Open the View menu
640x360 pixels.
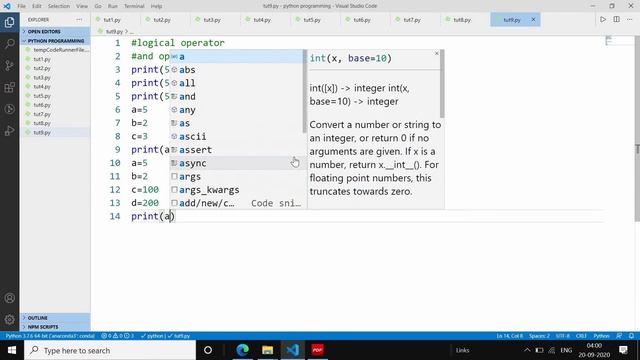[82, 6]
